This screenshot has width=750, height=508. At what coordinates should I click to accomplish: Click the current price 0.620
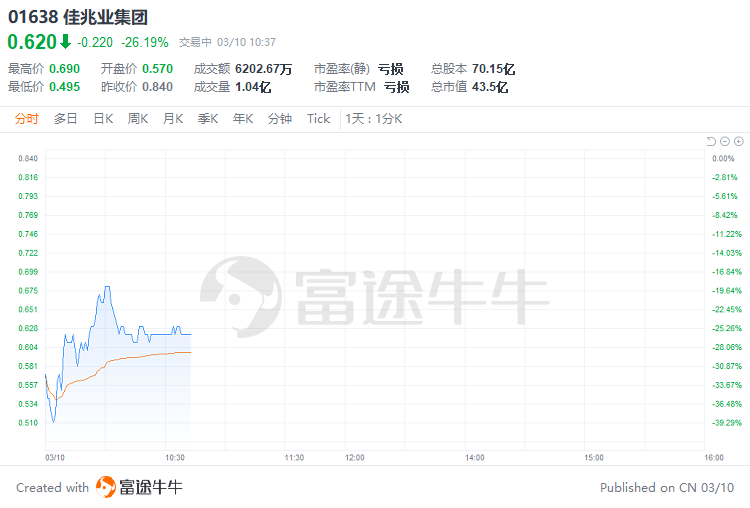32,42
